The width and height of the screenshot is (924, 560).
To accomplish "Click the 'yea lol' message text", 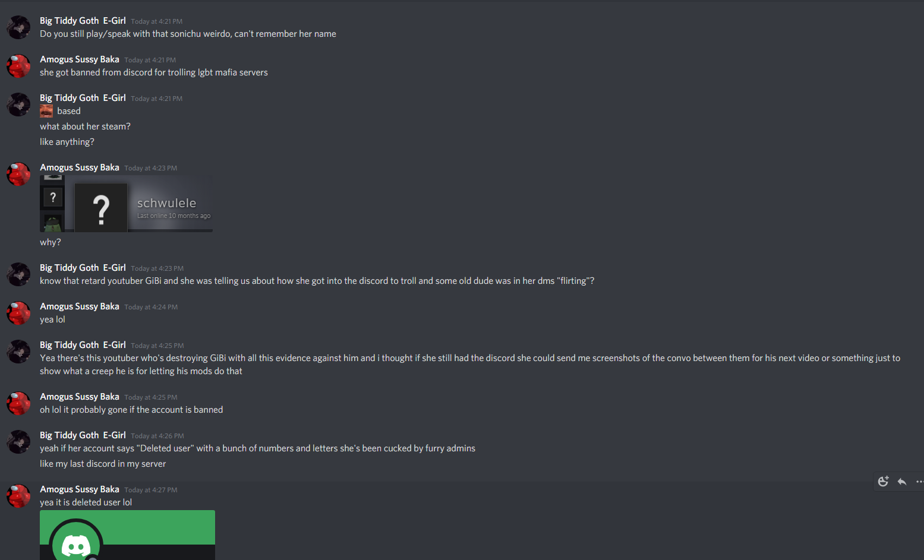I will pyautogui.click(x=52, y=319).
